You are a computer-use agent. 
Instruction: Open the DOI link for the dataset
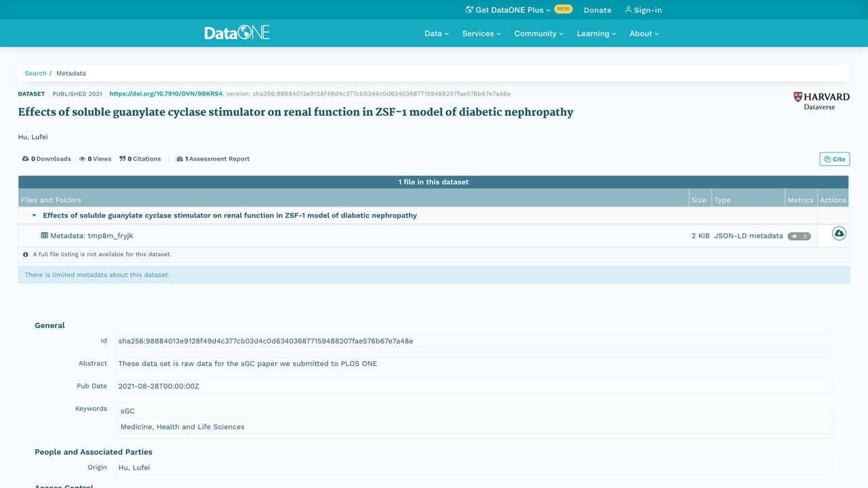tap(166, 94)
